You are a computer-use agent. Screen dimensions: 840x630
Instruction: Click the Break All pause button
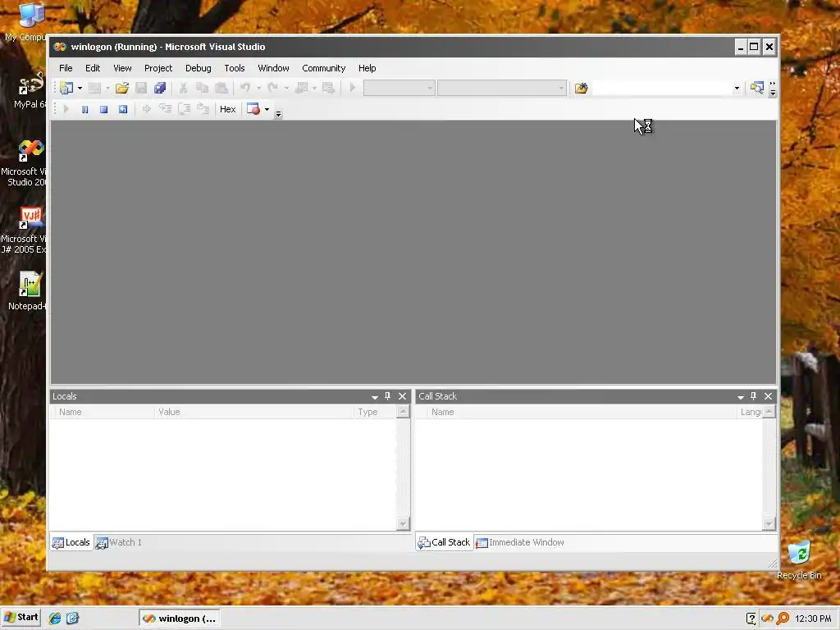click(84, 109)
